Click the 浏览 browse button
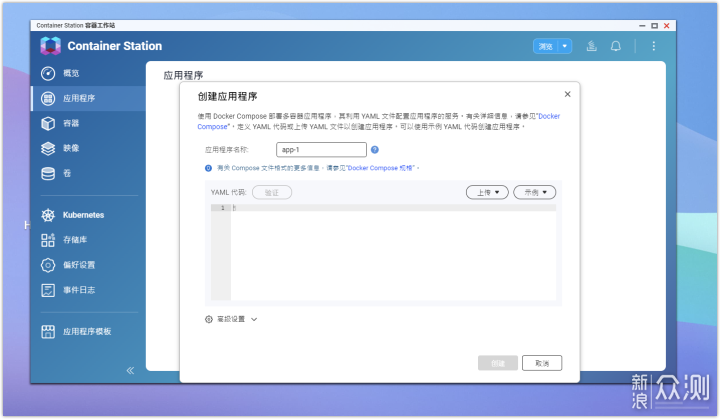Screen dimensions: 720x419 [546, 46]
